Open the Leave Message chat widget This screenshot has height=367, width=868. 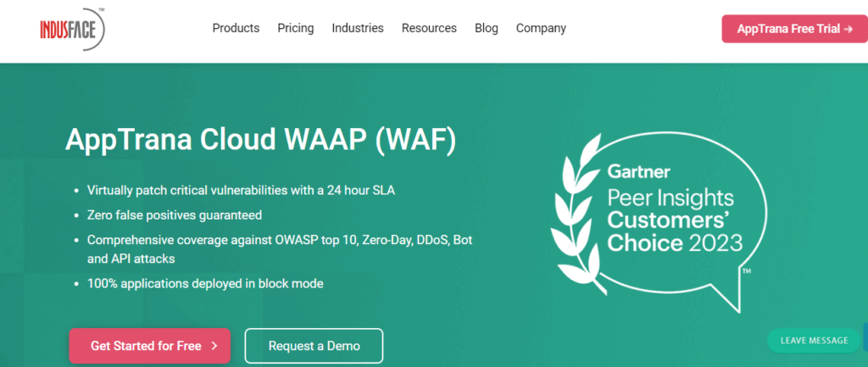pyautogui.click(x=814, y=340)
